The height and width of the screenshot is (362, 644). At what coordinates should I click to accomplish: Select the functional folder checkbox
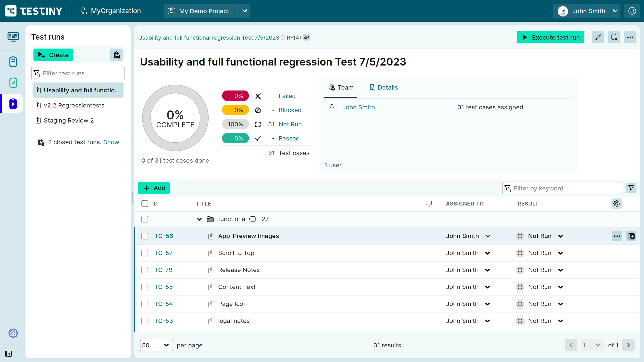pyautogui.click(x=145, y=219)
